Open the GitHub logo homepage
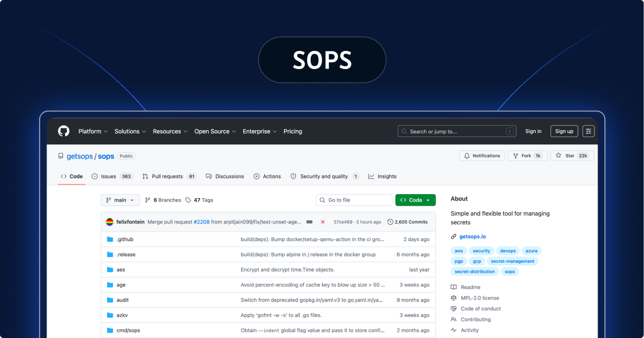The height and width of the screenshot is (338, 644). coord(63,131)
